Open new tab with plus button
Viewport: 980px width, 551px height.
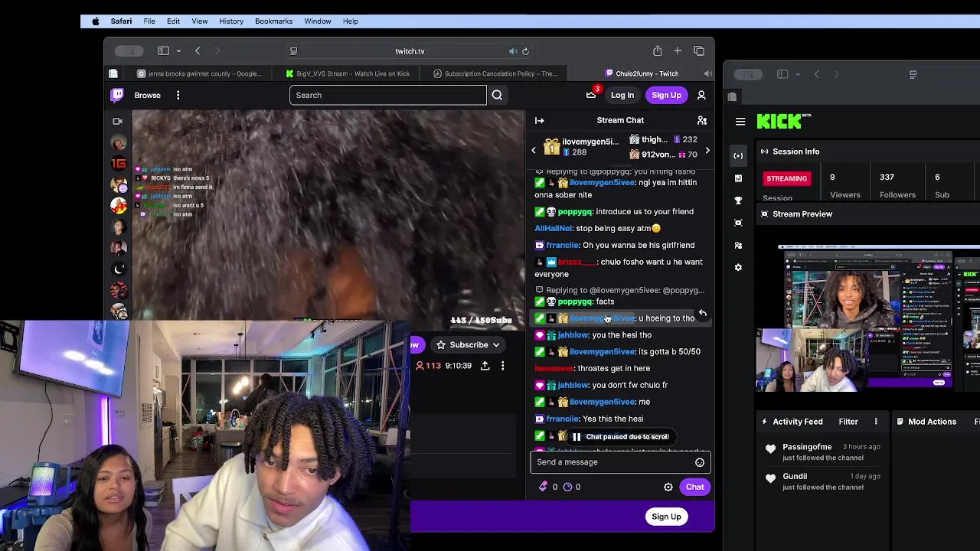pyautogui.click(x=678, y=51)
